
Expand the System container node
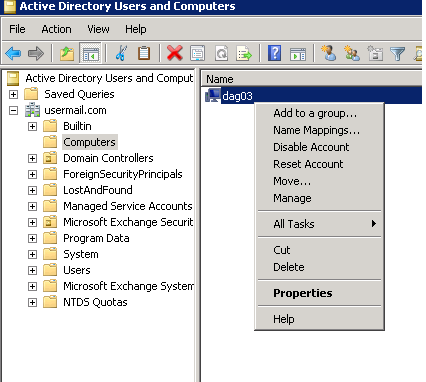tap(32, 254)
